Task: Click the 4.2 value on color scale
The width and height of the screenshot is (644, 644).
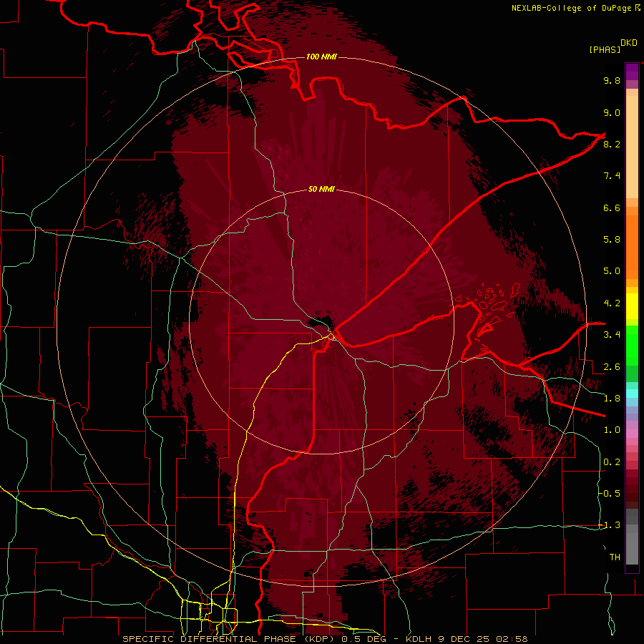Action: [612, 303]
